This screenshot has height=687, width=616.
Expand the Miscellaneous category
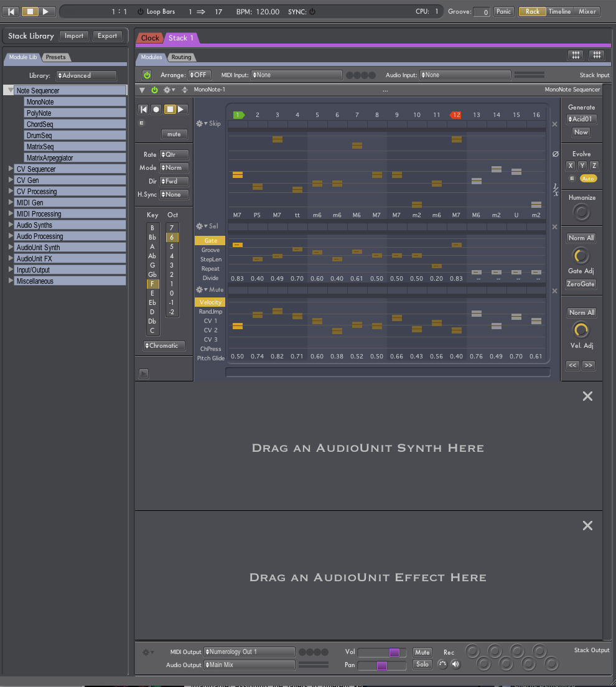pos(11,281)
